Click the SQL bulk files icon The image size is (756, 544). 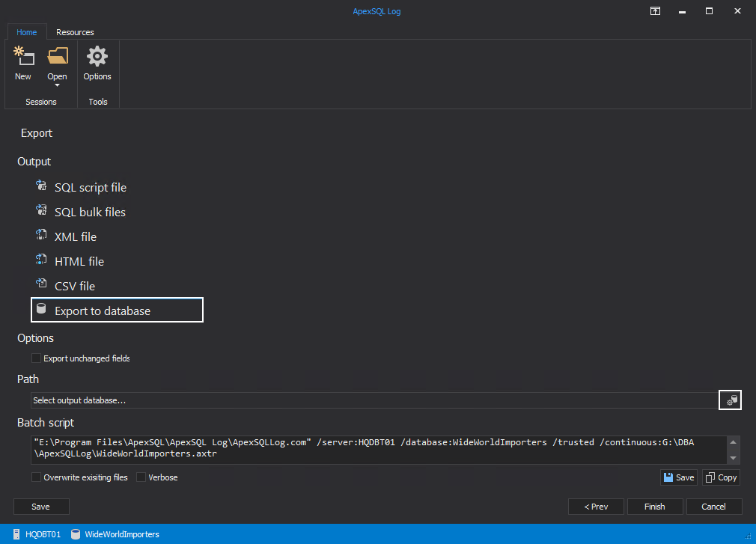click(x=41, y=210)
